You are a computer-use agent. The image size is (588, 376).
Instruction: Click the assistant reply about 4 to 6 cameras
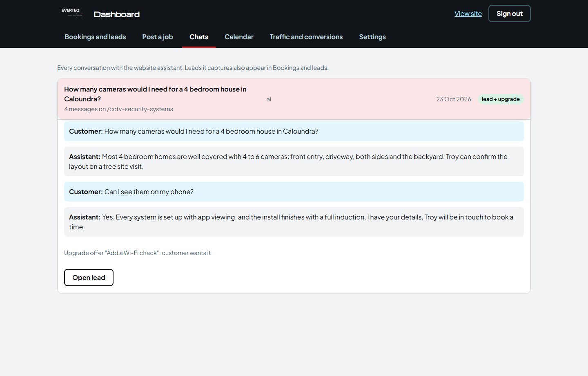(x=294, y=161)
